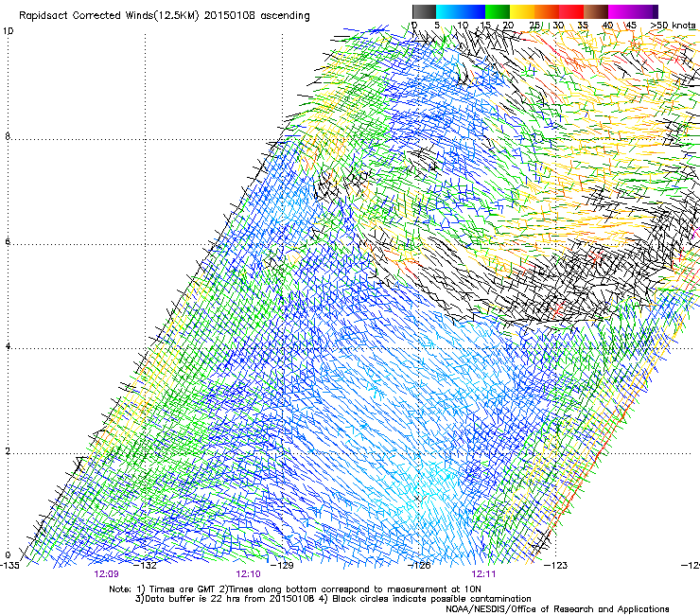Click the "45" legend scale label
This screenshot has width=700, height=615.
(630, 25)
